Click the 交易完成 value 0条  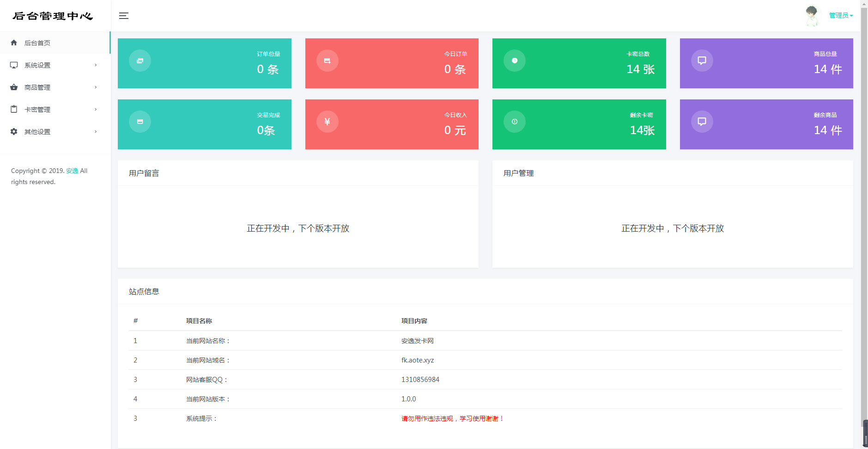pyautogui.click(x=266, y=130)
